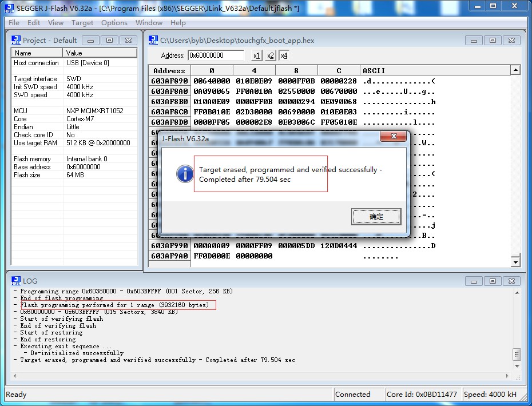Close the J-Flash V6.32a message dialog
This screenshot has height=406, width=532.
394,136
